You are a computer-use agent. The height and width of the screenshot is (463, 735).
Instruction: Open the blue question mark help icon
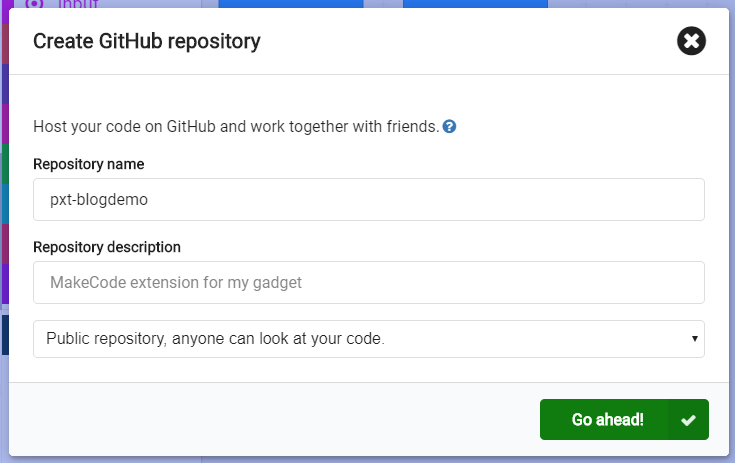[x=449, y=127]
